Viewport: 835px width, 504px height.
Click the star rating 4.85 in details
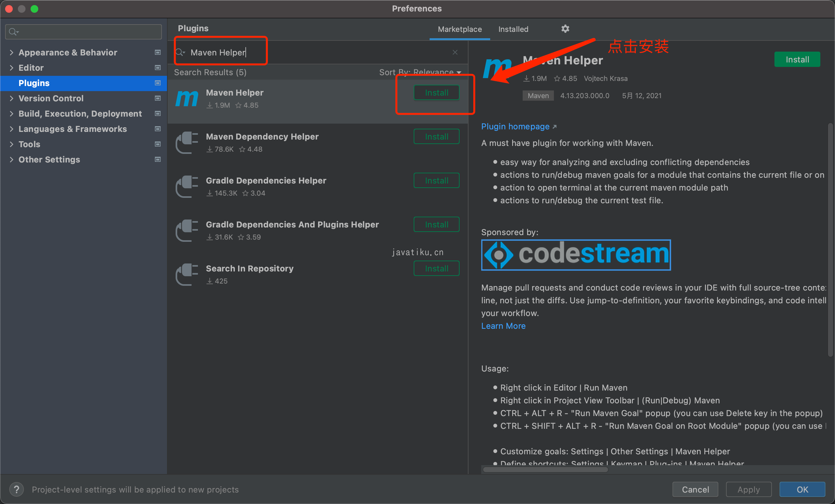click(565, 79)
